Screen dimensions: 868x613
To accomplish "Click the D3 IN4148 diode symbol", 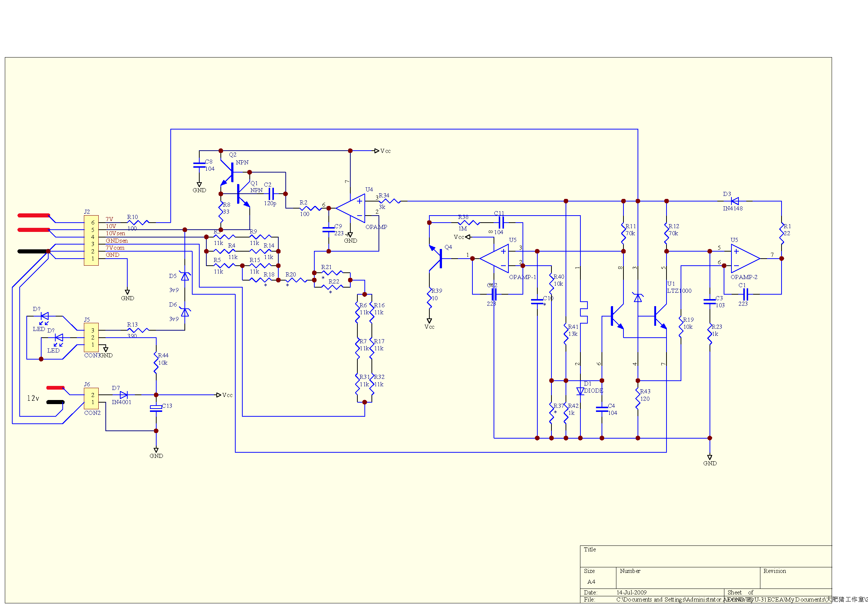I will tap(734, 201).
